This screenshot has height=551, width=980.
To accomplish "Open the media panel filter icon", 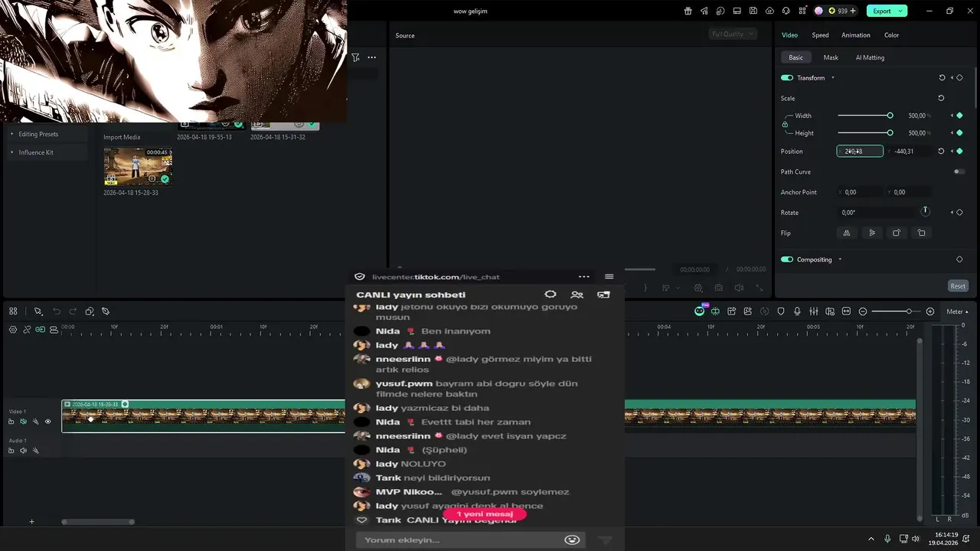I will click(355, 57).
